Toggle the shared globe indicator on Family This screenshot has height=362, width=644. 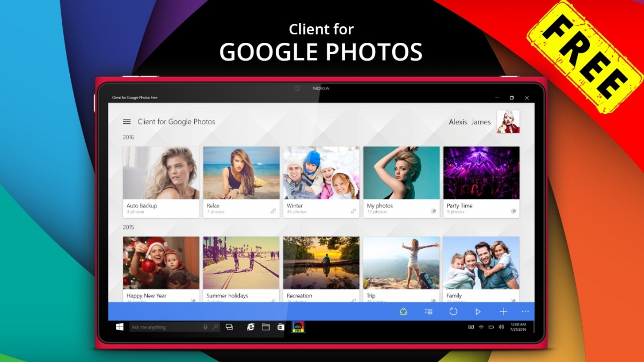(513, 300)
